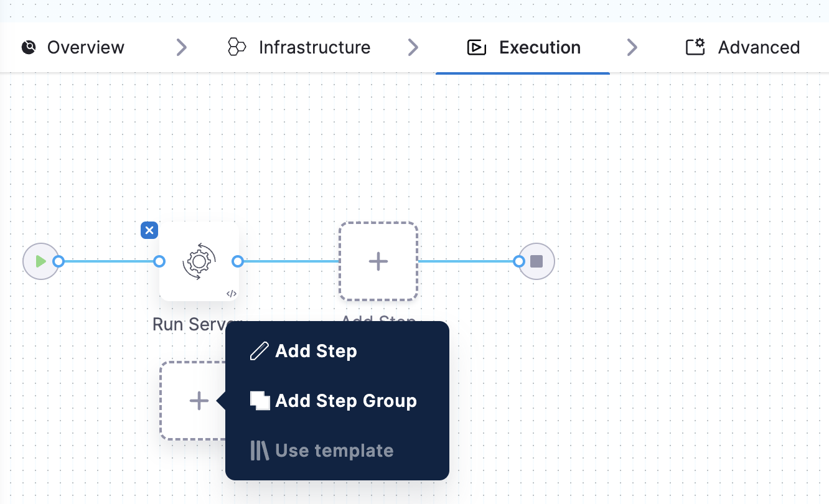Click the dashed Add Step plus box in pipeline
Screen dimensions: 829x504
click(378, 261)
